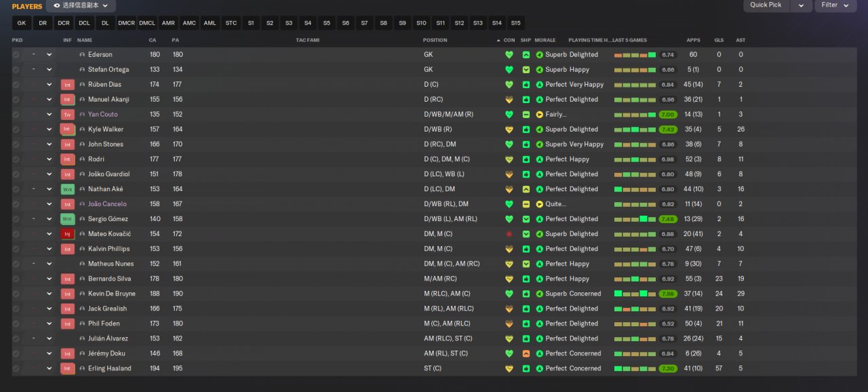Screen dimensions: 868x392
Task: Click the Int badge beside Erling Haaland
Action: point(67,368)
